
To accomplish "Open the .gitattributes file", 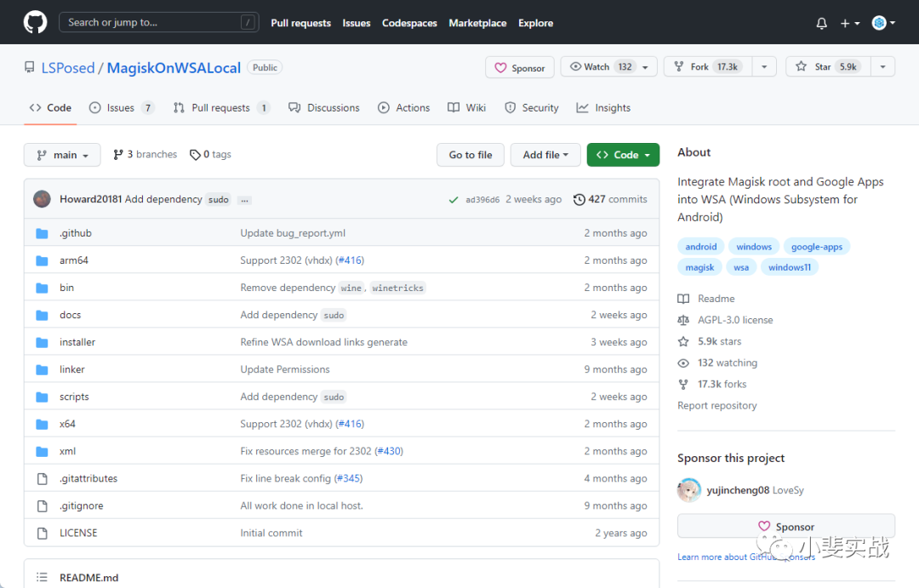I will click(88, 478).
